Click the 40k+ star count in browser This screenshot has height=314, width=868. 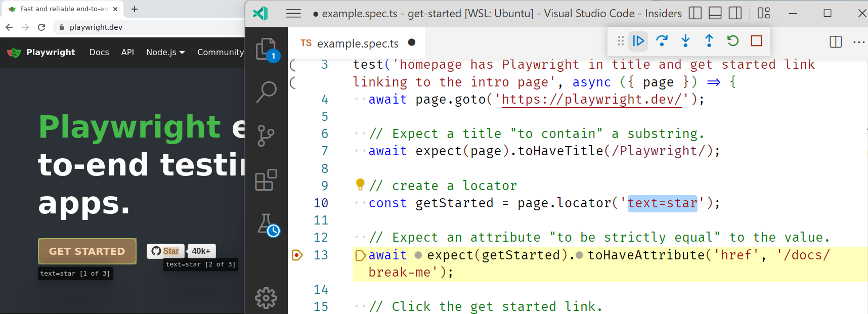point(201,251)
